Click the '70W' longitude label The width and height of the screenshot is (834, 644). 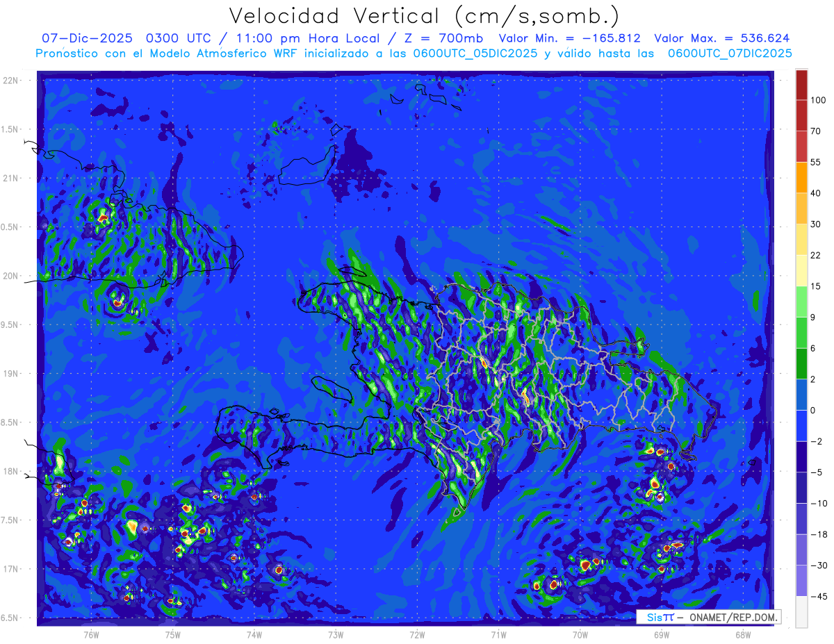click(580, 635)
